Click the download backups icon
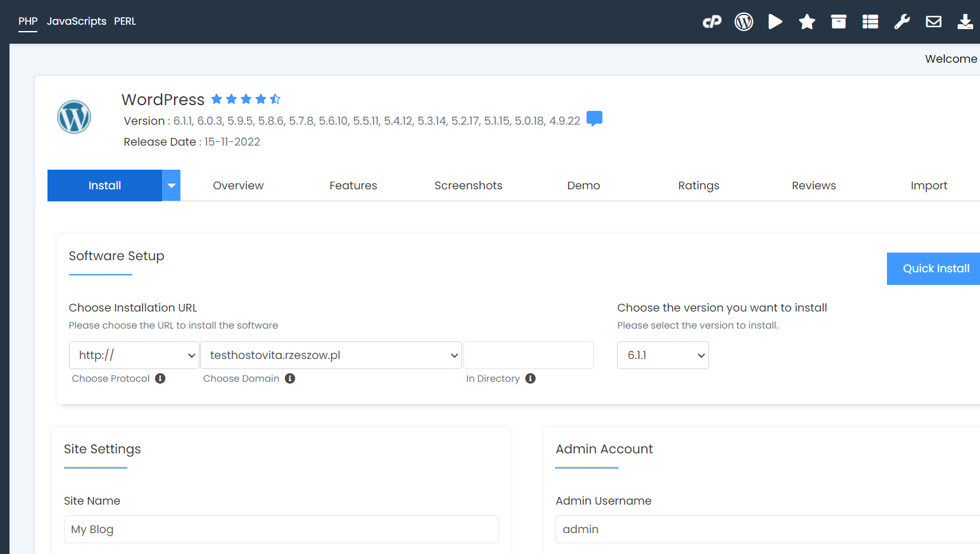This screenshot has width=980, height=554. pos(965,22)
